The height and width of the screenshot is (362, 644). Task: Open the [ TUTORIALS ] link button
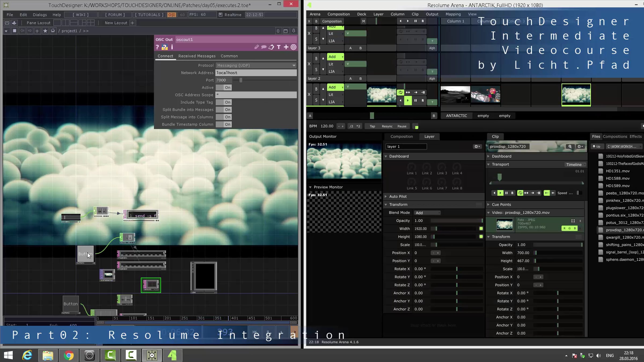[149, 15]
